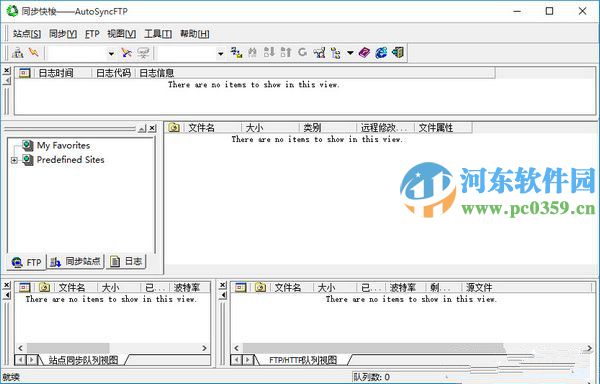Screen dimensions: 600x384
Task: Click the 日志代码 column header
Action: [x=113, y=73]
